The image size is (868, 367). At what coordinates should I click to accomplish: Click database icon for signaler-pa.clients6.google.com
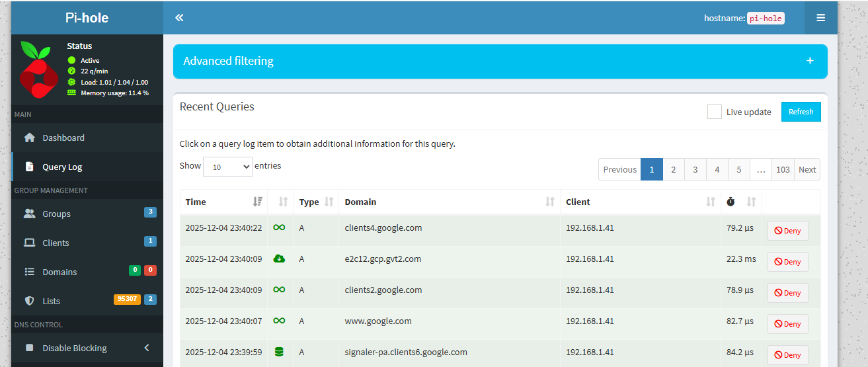[x=279, y=352]
